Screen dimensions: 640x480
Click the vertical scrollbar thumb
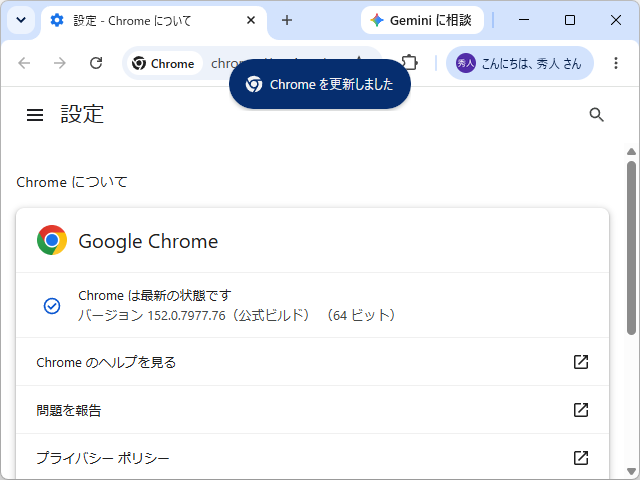[631, 248]
